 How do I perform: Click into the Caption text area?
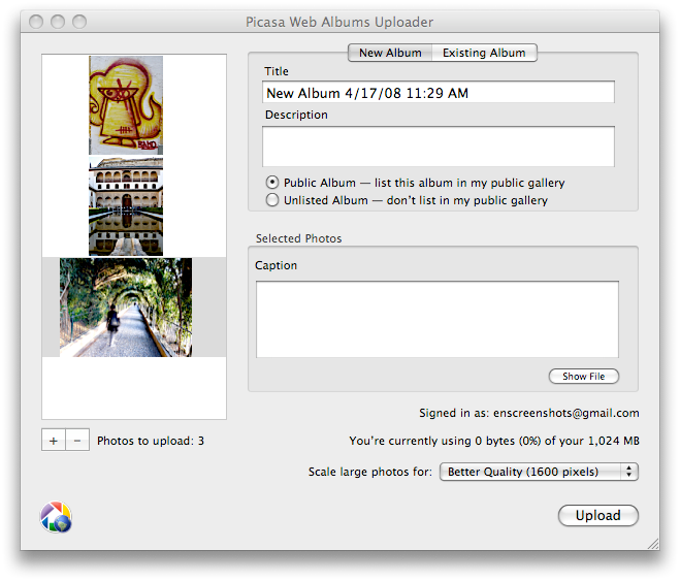[x=437, y=319]
